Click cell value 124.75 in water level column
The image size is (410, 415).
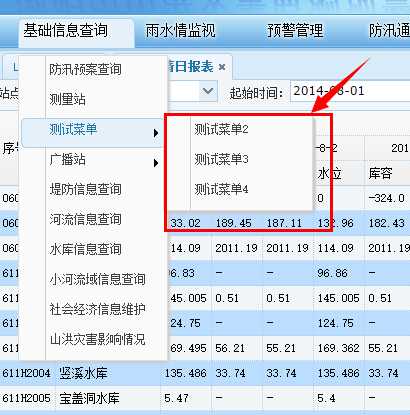tap(335, 323)
